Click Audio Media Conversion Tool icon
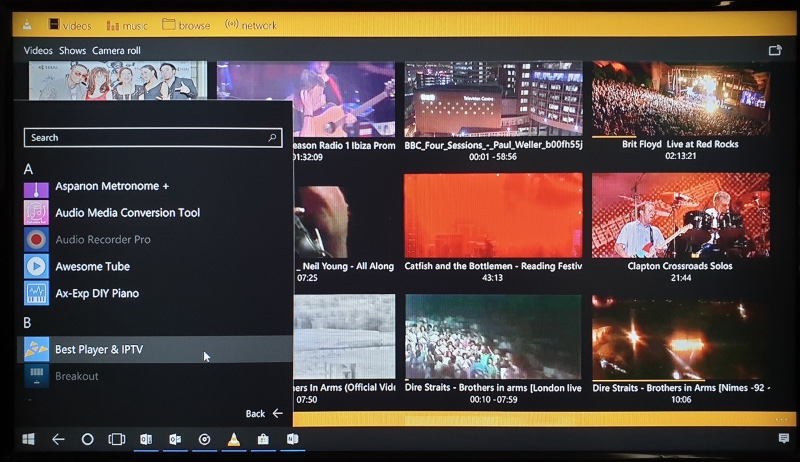 tap(36, 213)
